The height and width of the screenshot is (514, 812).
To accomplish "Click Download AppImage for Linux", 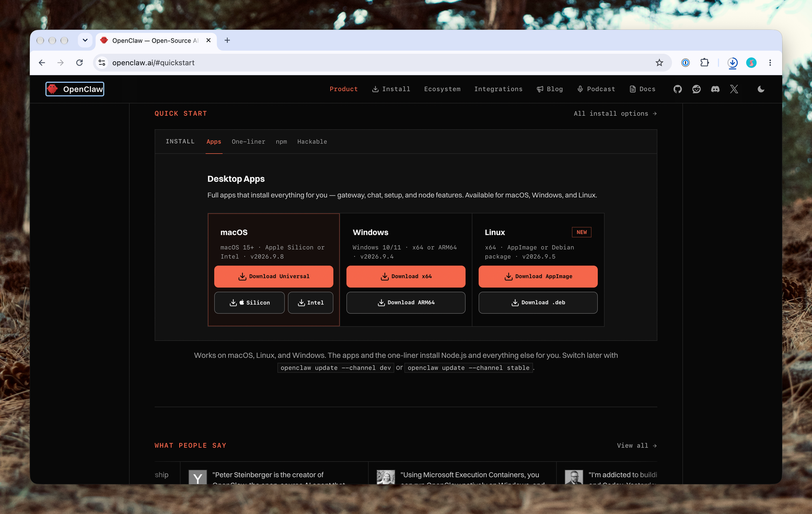I will point(538,277).
